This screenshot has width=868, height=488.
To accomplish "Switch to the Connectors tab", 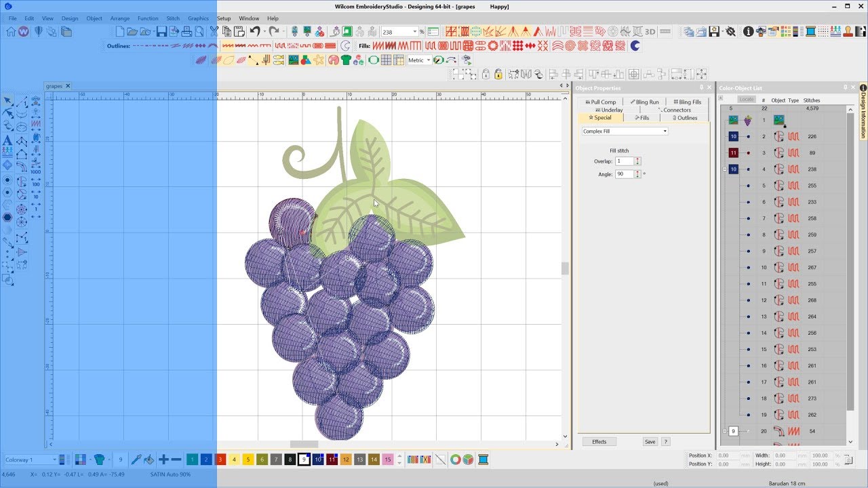I will (675, 110).
